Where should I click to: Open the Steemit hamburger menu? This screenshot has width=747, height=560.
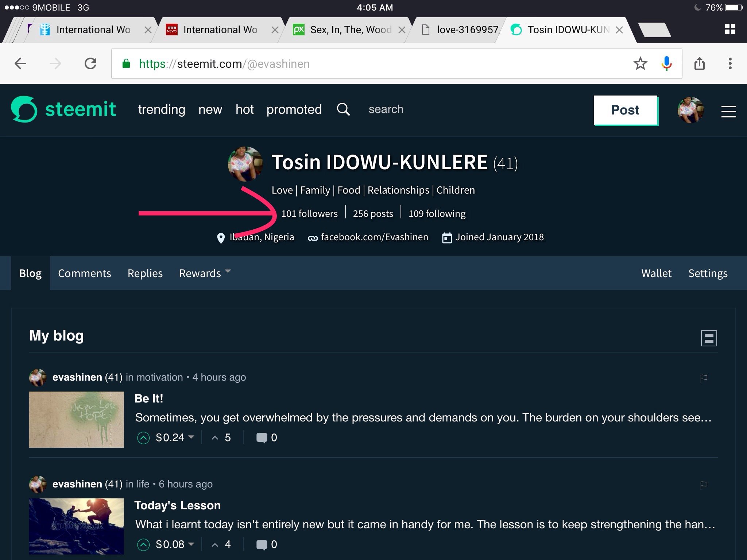click(x=728, y=111)
